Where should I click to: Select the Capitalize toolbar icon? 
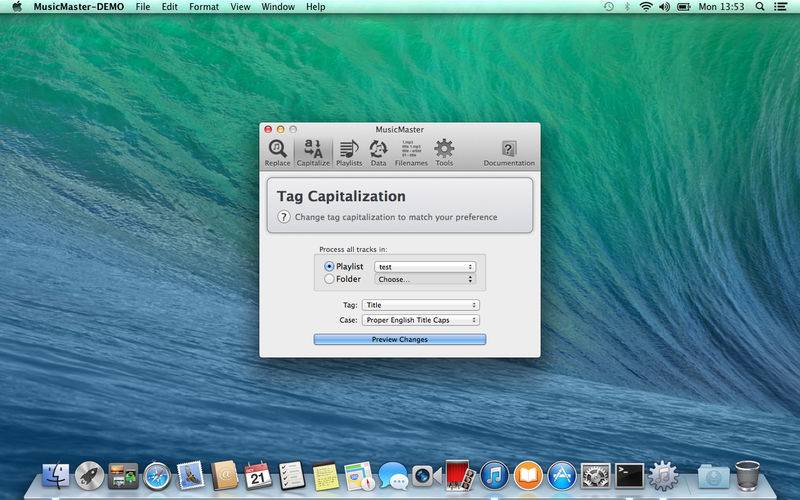click(313, 153)
